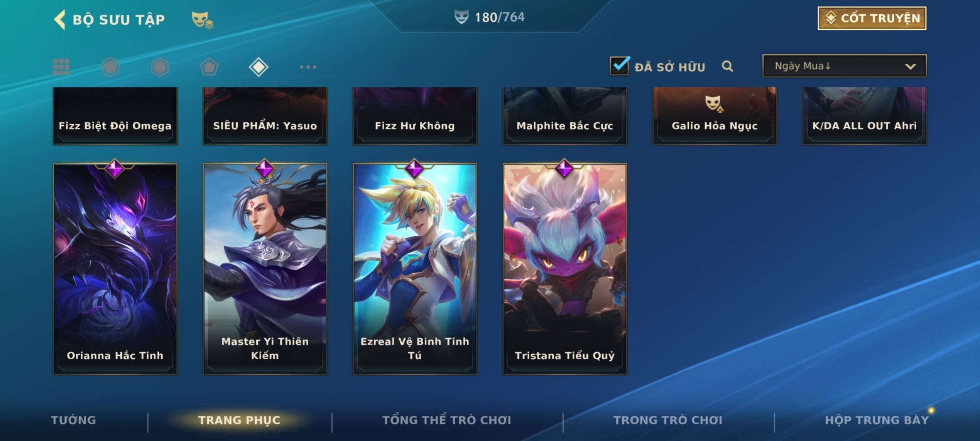View the Tristana Tiểu Quỷ skin
The image size is (980, 441).
click(565, 268)
